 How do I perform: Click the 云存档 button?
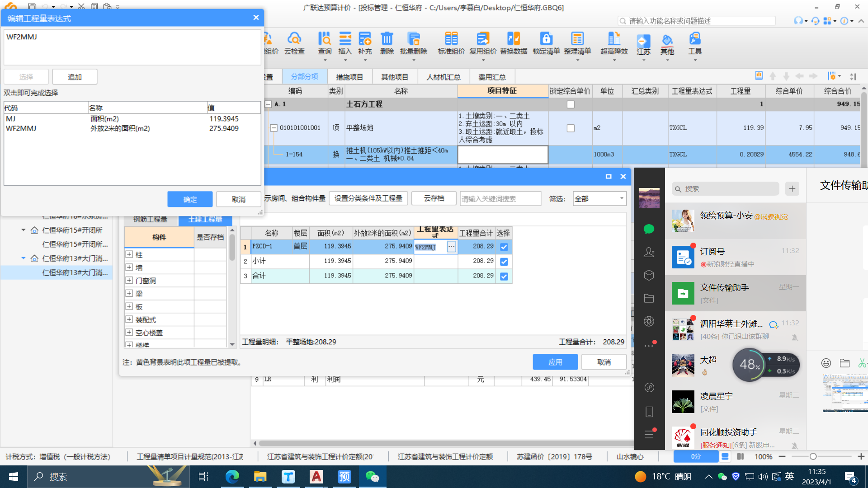pyautogui.click(x=434, y=198)
